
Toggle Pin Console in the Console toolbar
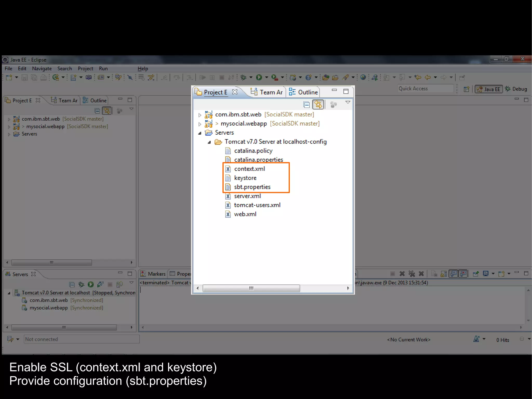click(x=476, y=274)
